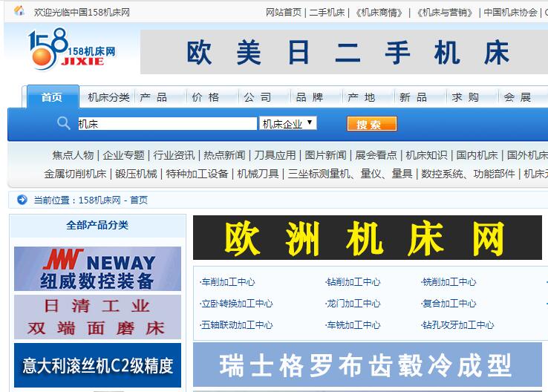Click the 158机床网 JIXIE logo
Image resolution: width=548 pixels, height=392 pixels.
tap(71, 52)
